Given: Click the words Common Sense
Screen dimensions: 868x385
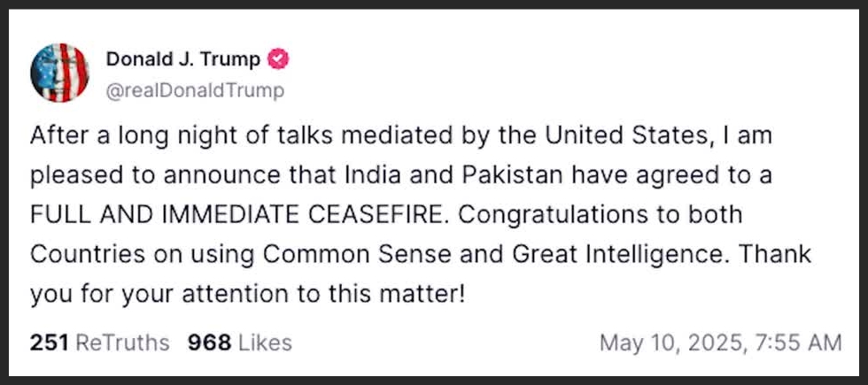Looking at the screenshot, I should tap(369, 254).
